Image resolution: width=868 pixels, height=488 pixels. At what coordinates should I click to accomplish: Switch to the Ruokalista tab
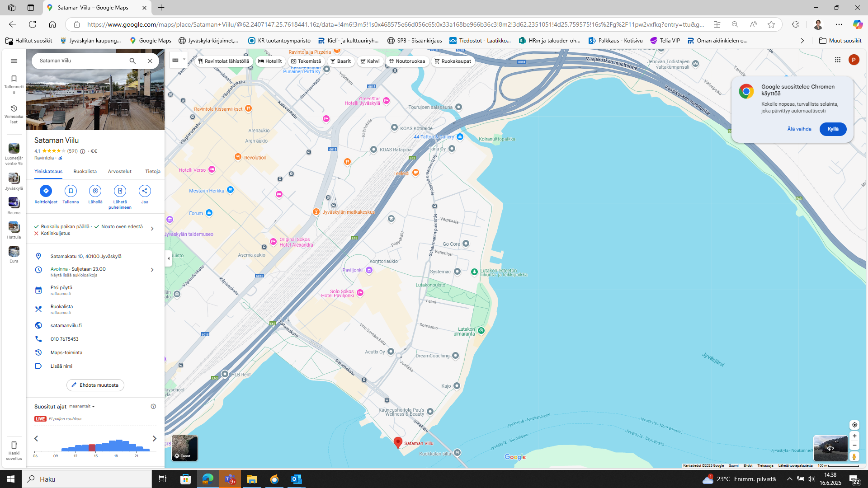[x=85, y=171]
